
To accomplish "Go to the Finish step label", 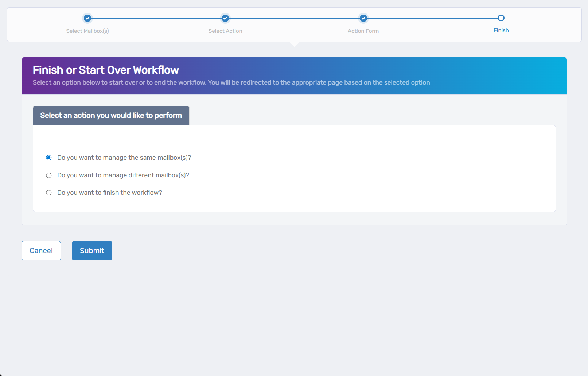I will 501,30.
